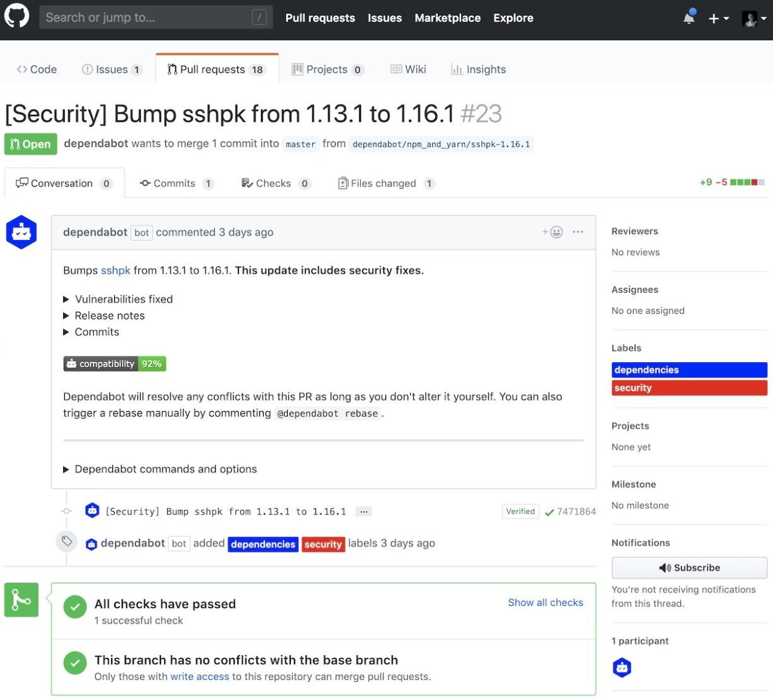Click Show all checks
Viewport: 773px width, 700px height.
545,602
